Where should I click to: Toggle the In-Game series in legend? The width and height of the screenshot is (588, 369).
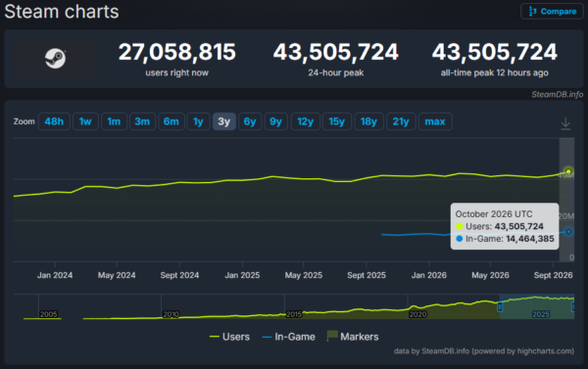[x=288, y=337]
